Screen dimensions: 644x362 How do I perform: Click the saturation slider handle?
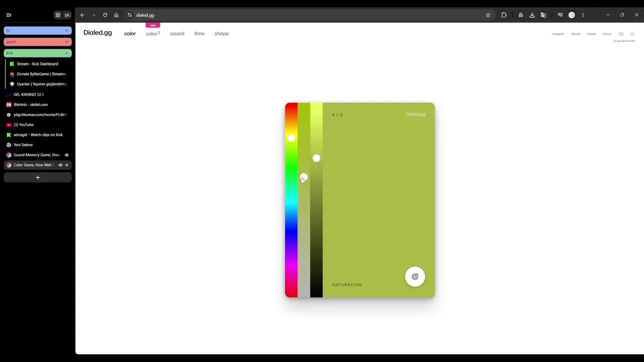[303, 177]
